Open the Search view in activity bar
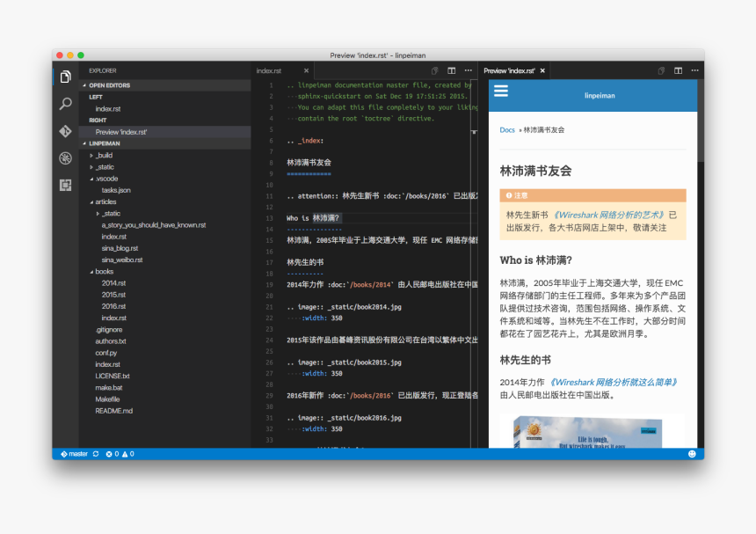This screenshot has height=534, width=756. [x=65, y=104]
